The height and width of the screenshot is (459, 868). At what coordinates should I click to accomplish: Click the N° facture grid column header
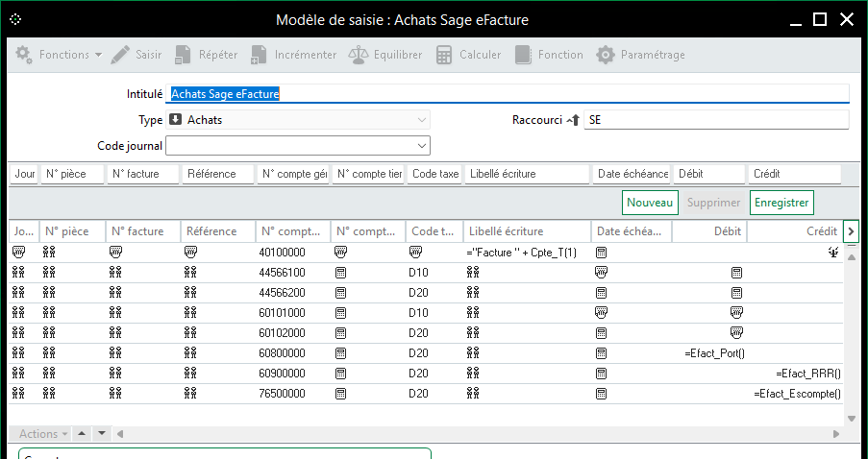[143, 231]
